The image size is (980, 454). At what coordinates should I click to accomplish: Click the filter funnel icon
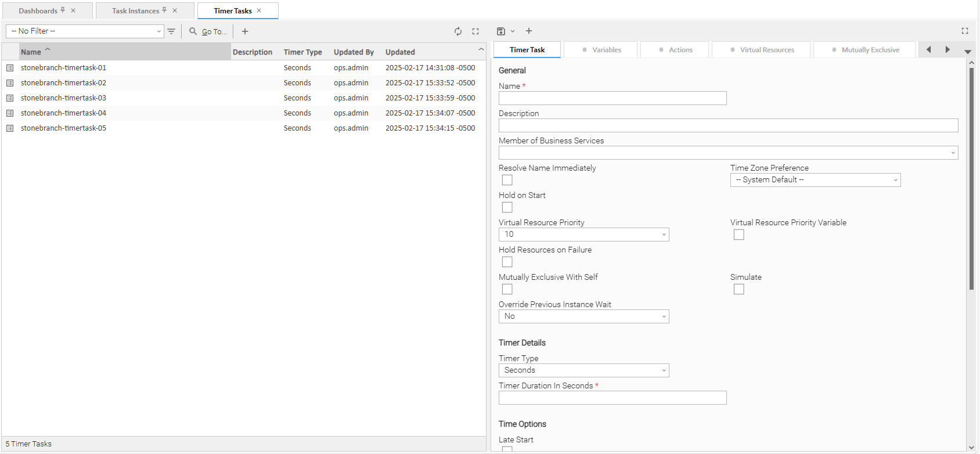pos(171,31)
